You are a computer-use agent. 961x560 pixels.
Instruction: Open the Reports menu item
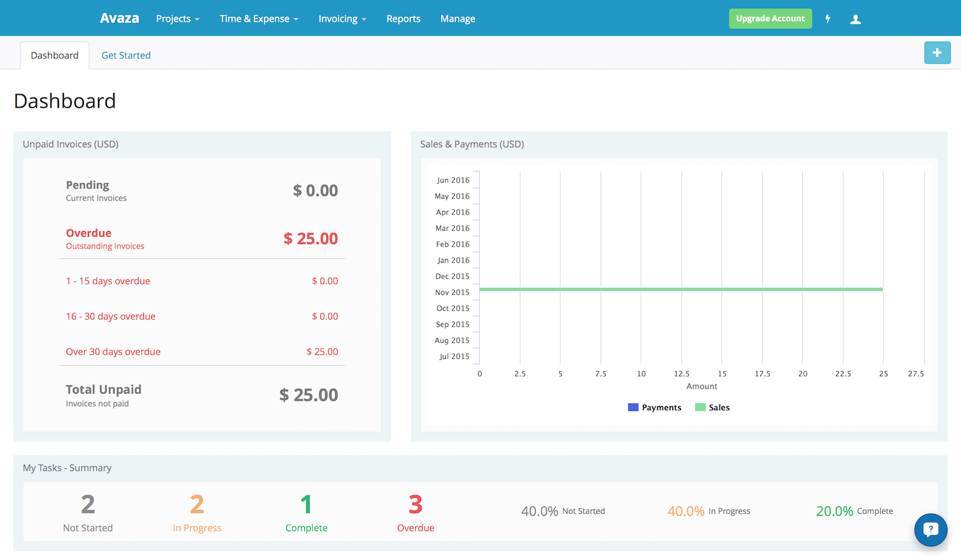click(404, 19)
